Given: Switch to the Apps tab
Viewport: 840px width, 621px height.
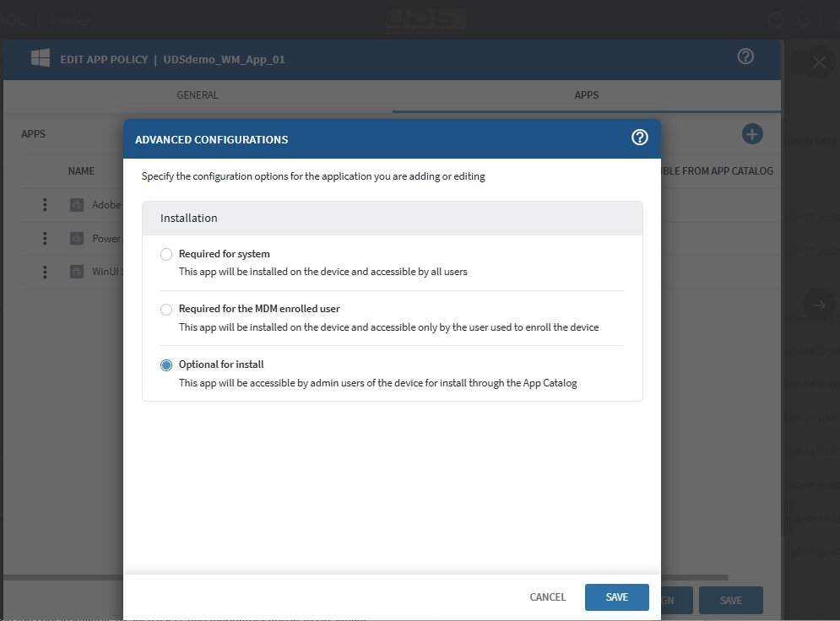Looking at the screenshot, I should pyautogui.click(x=586, y=95).
